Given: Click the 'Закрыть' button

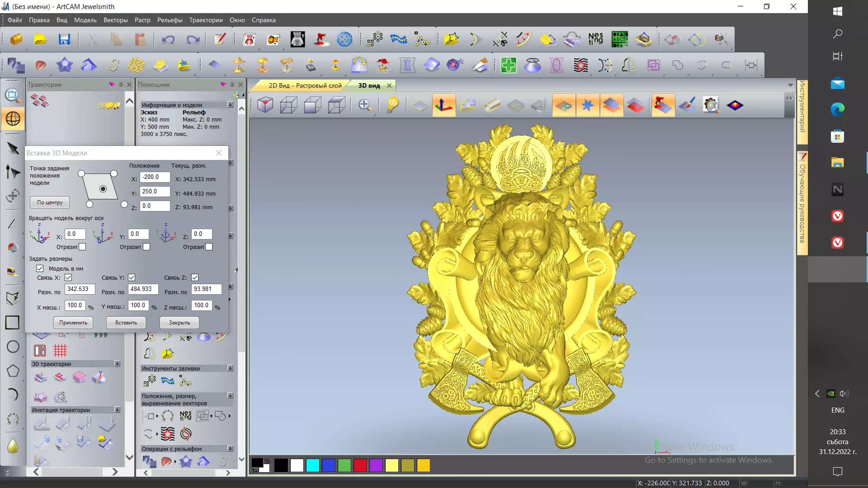Looking at the screenshot, I should click(x=179, y=323).
